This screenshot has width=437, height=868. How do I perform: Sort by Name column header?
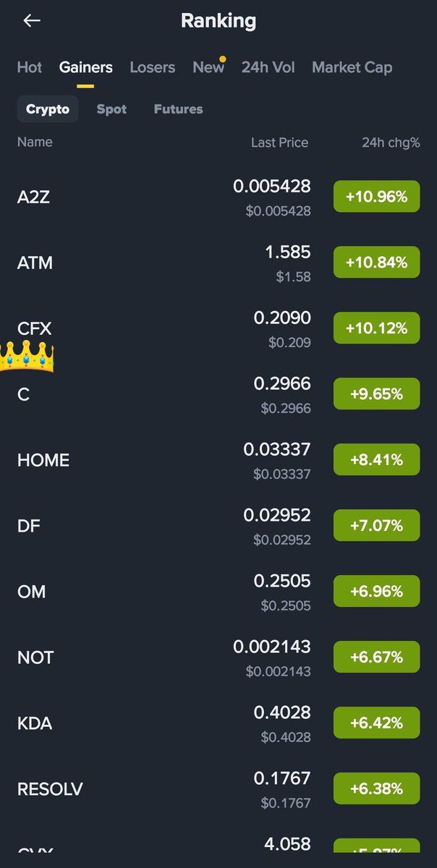click(x=35, y=142)
